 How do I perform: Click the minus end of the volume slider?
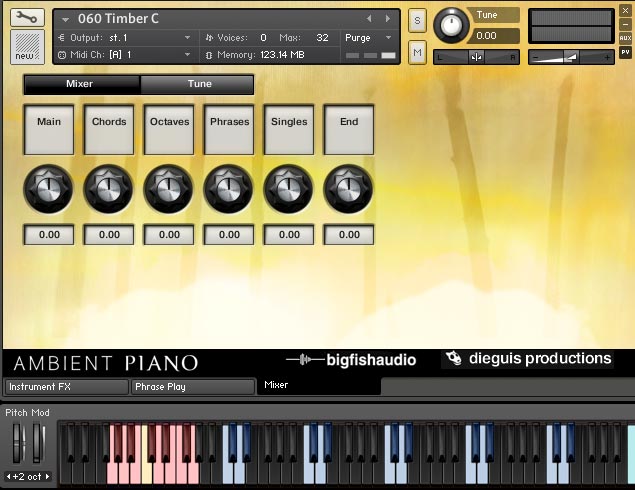coord(536,58)
